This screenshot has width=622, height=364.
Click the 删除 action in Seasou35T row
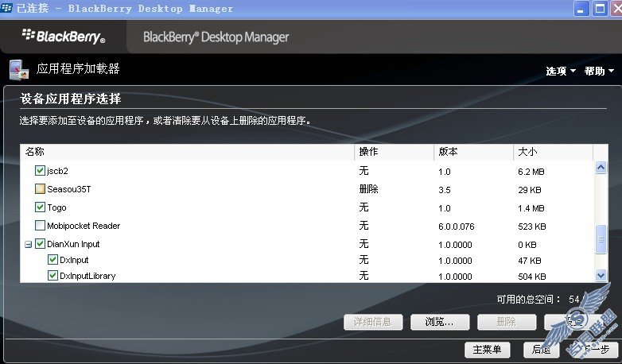(368, 189)
